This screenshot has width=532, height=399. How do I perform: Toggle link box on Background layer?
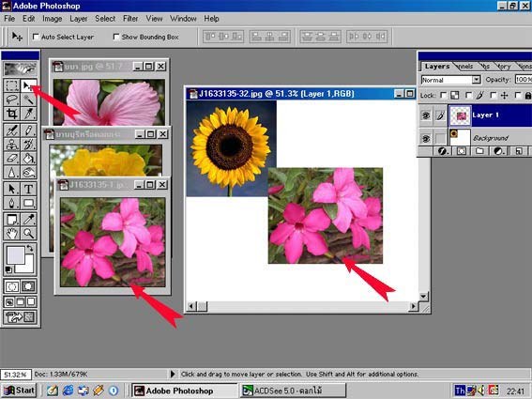coord(440,138)
